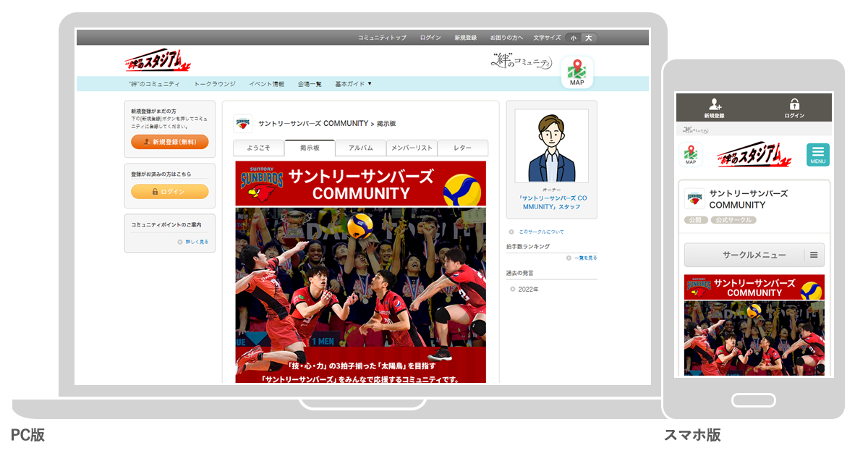Switch to the レター tab

[x=463, y=148]
